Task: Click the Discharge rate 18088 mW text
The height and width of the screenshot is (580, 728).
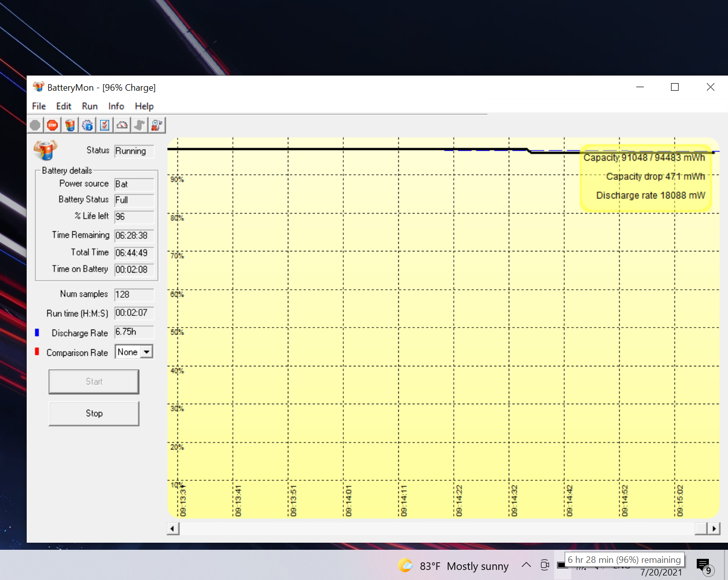Action: click(x=650, y=196)
